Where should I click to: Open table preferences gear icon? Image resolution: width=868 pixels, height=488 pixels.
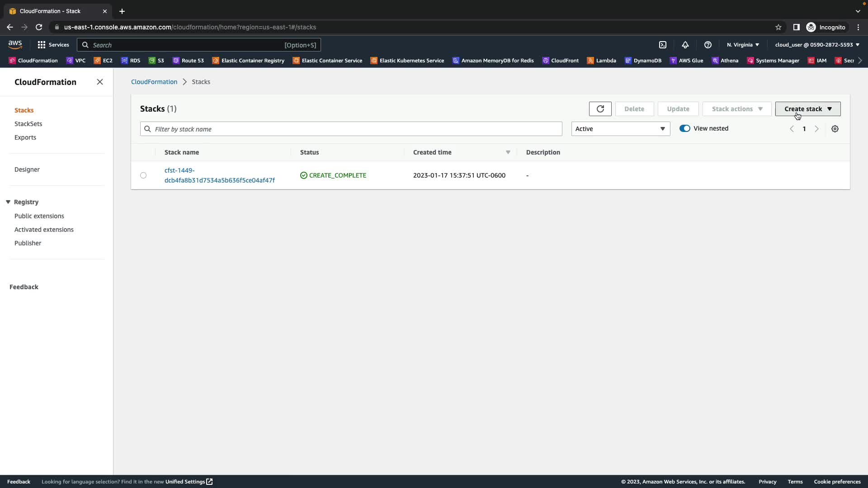[x=835, y=129]
